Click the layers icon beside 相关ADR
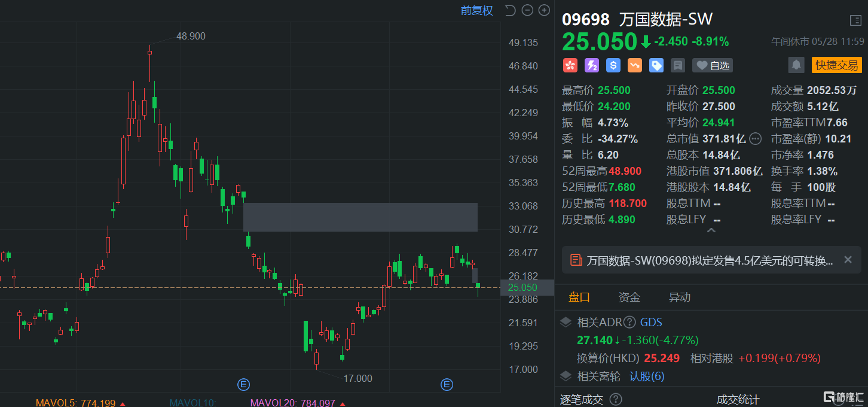 566,323
